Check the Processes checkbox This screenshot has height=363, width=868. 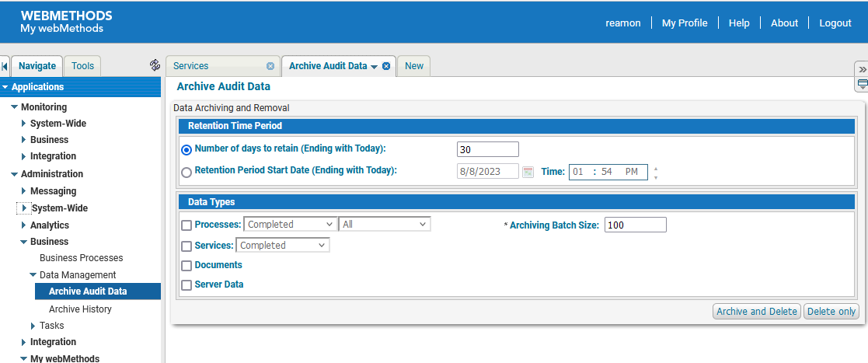tap(186, 225)
